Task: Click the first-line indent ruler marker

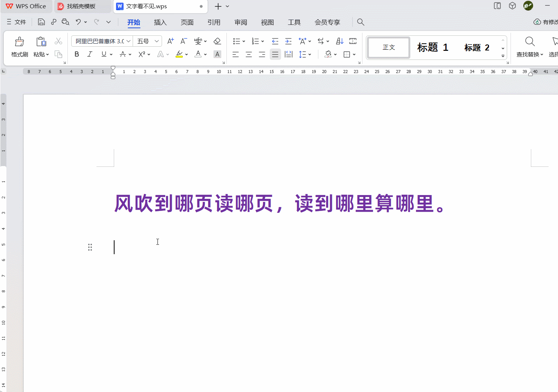Action: click(113, 68)
